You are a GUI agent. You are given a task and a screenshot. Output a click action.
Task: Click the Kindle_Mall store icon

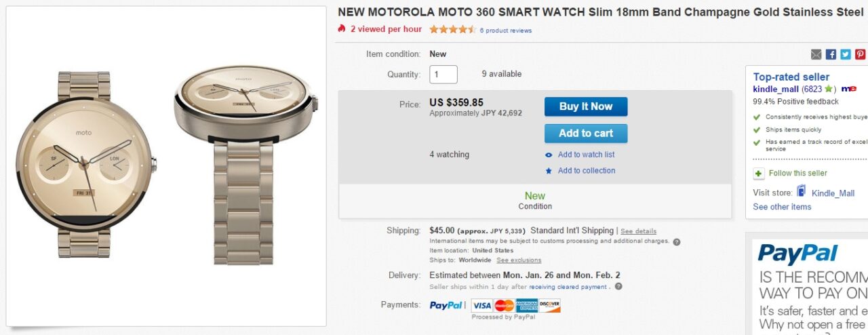[802, 192]
